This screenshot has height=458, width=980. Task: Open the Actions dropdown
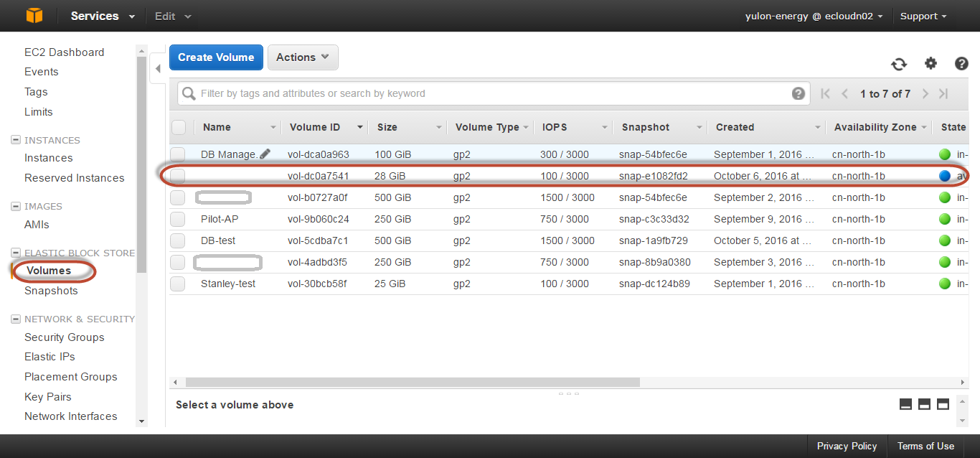(302, 57)
